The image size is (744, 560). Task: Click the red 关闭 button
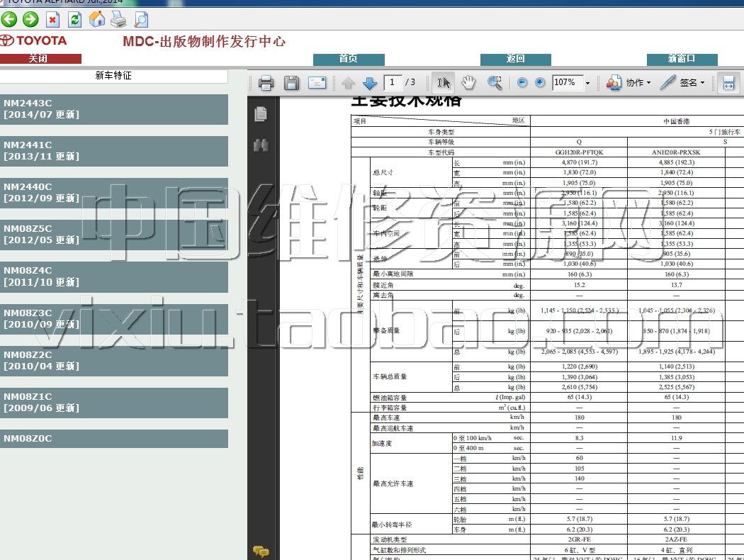coord(40,59)
